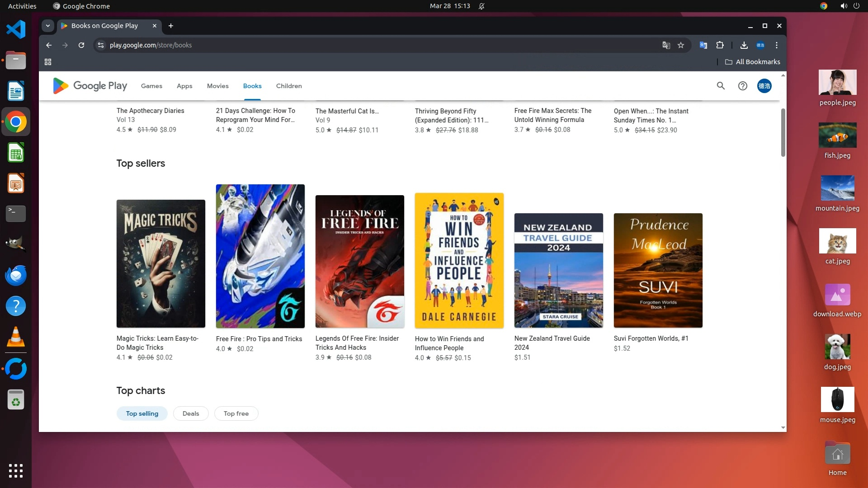Open the Chrome Downloads icon
This screenshot has width=868, height=488.
click(x=744, y=45)
